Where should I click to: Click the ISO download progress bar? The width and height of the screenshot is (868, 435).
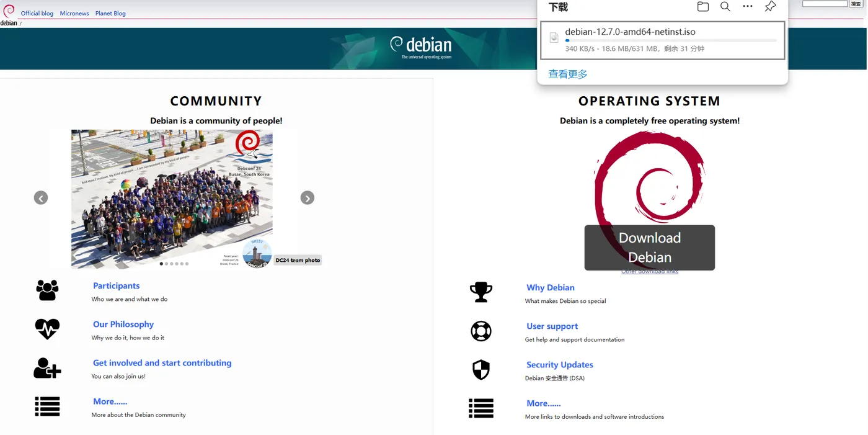click(x=671, y=40)
